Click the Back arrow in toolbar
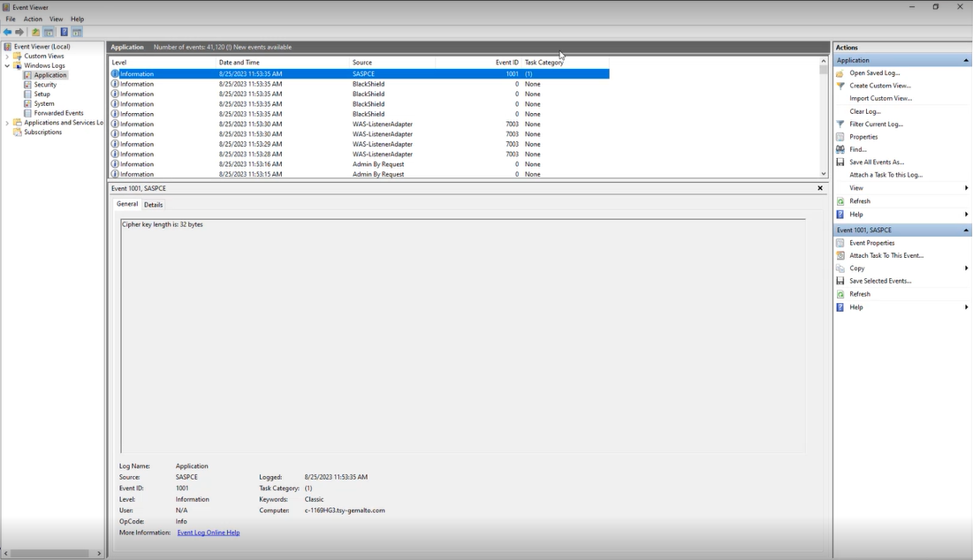Viewport: 973px width, 560px height. click(x=8, y=33)
